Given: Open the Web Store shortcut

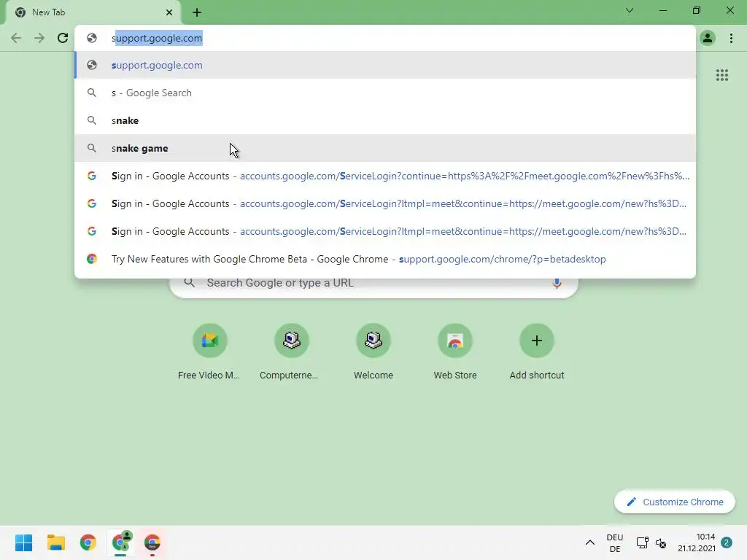Looking at the screenshot, I should tap(455, 352).
